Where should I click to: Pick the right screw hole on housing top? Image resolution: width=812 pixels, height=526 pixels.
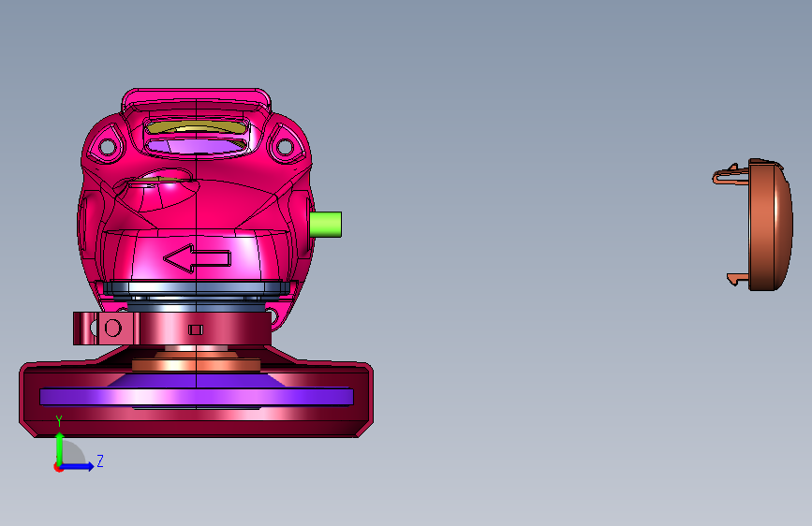285,147
